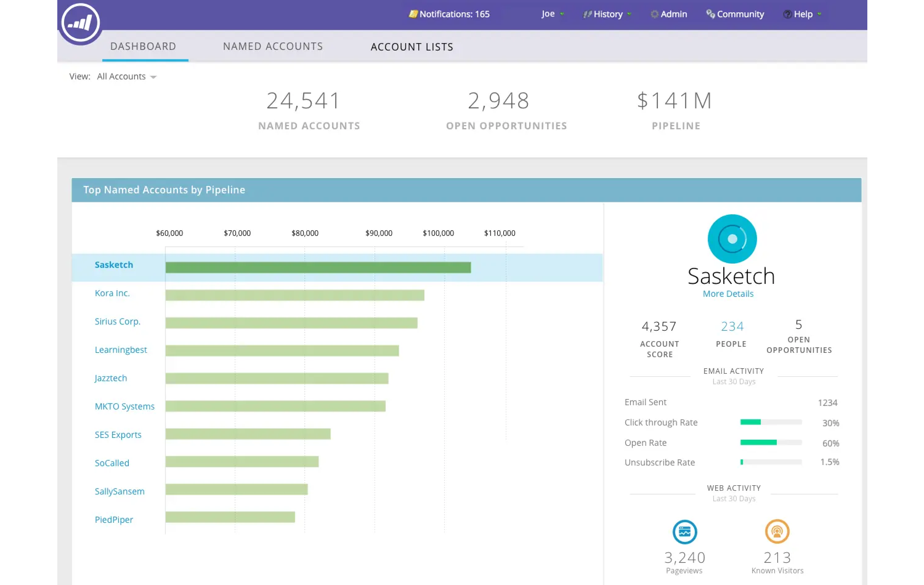Select the MKTO Systems account

click(x=124, y=406)
